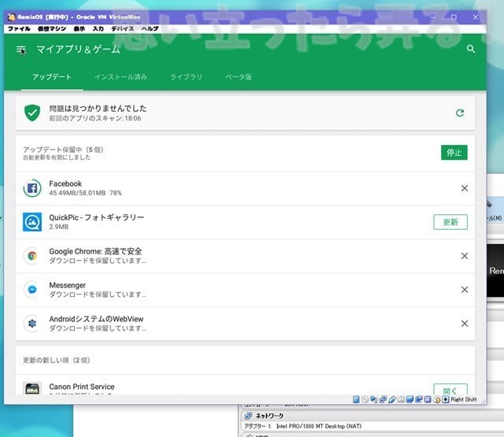This screenshot has height=437, width=504.
Task: Click the 停止 button to stop updates
Action: pos(454,153)
